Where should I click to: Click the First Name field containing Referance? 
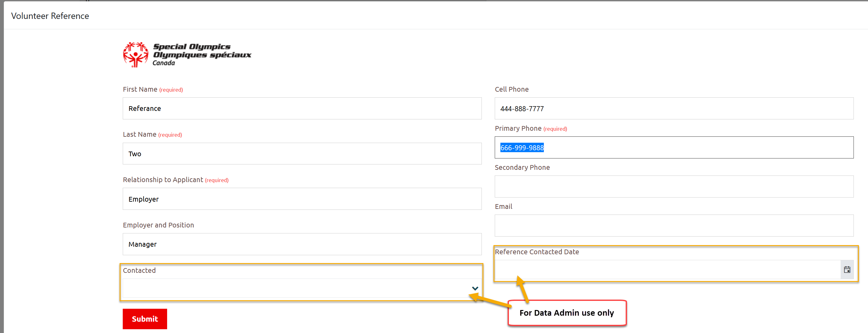click(302, 108)
